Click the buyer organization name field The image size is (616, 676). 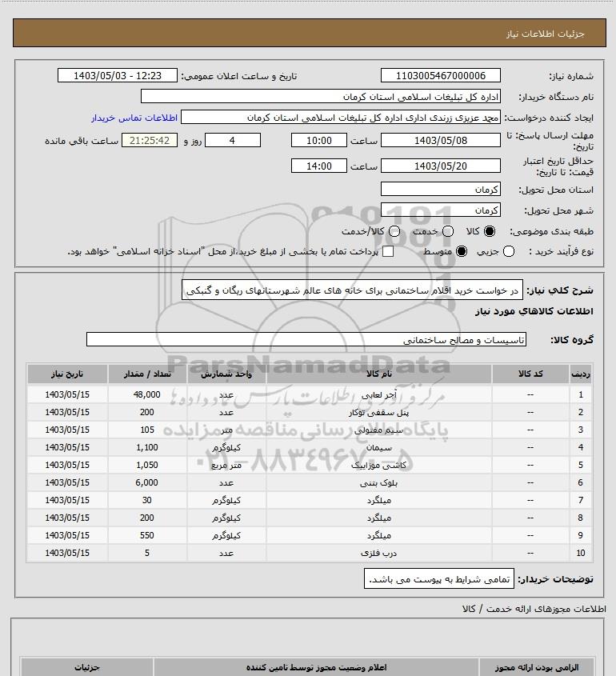pyautogui.click(x=321, y=97)
